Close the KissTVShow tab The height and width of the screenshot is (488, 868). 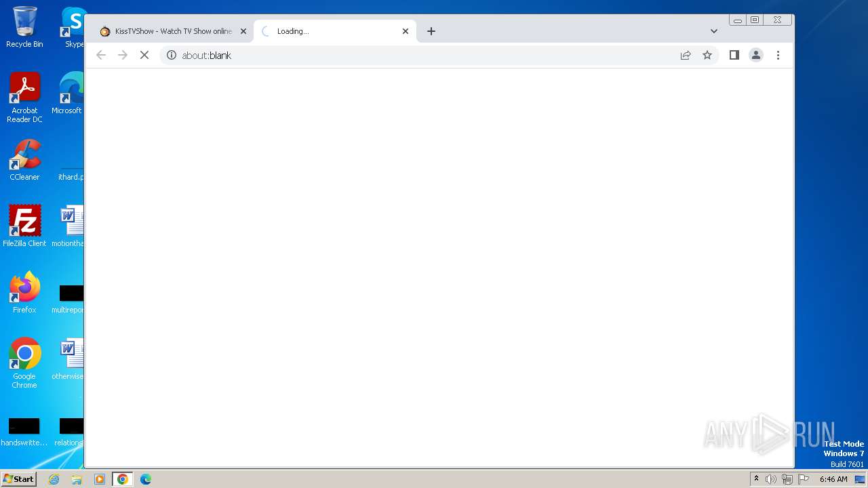tap(243, 31)
